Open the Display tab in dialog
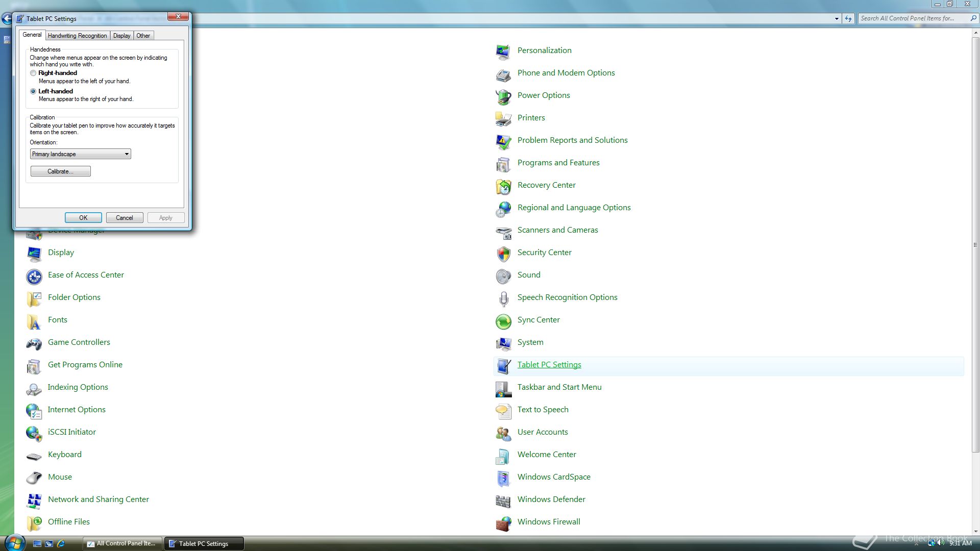The height and width of the screenshot is (551, 980). (x=121, y=36)
